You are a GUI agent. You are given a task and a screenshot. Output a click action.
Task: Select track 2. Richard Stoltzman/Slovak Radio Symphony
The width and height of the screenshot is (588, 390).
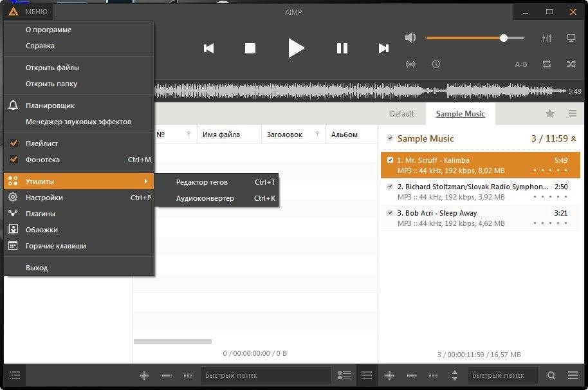tap(481, 191)
